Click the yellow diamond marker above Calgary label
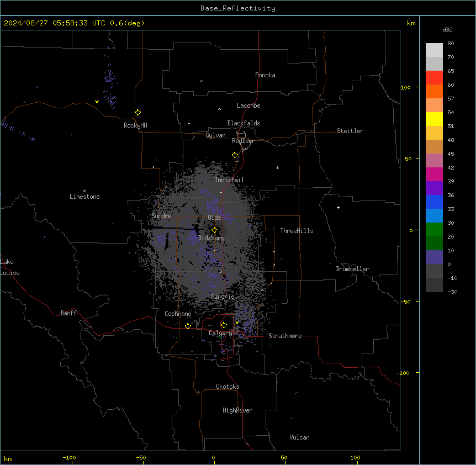 pyautogui.click(x=224, y=325)
